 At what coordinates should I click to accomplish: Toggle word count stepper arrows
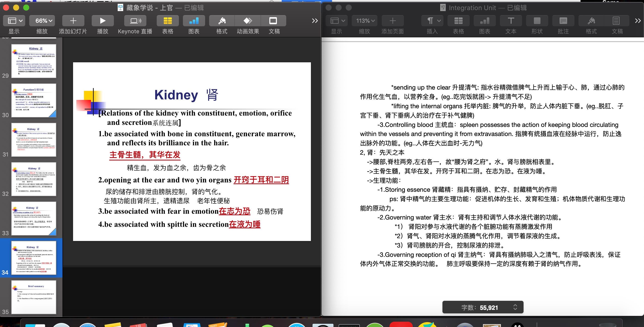point(515,307)
